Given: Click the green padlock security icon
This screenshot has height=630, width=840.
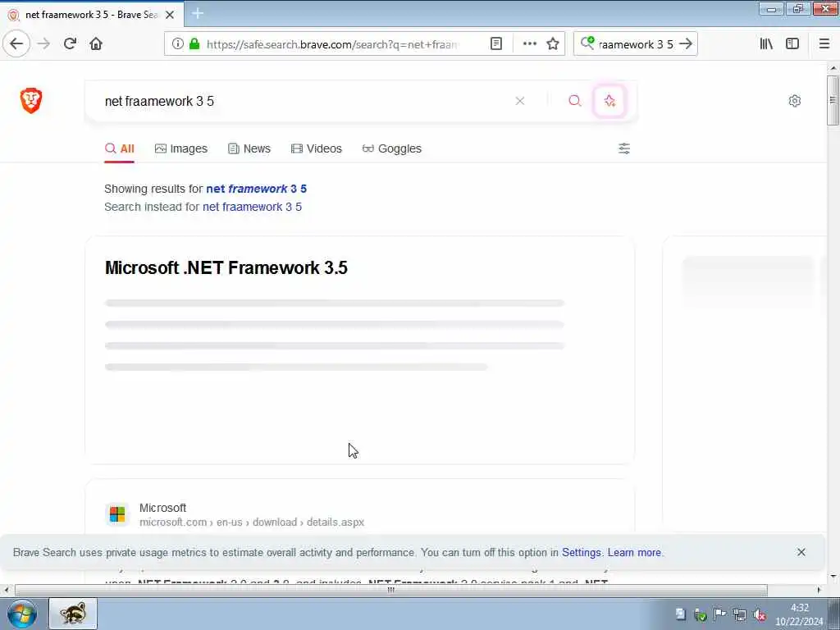Looking at the screenshot, I should 194,44.
